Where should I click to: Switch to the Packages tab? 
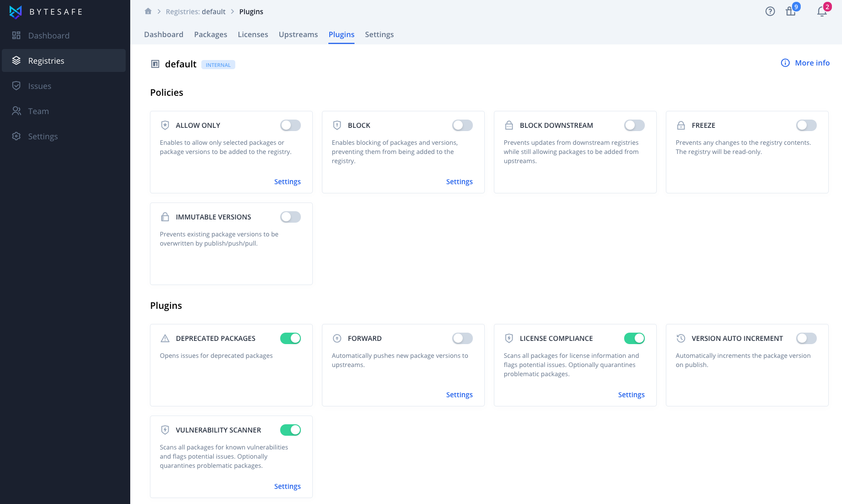click(210, 34)
